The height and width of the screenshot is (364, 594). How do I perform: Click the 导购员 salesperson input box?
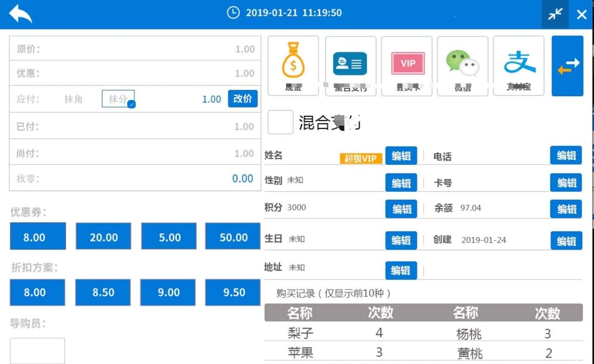pos(37,351)
